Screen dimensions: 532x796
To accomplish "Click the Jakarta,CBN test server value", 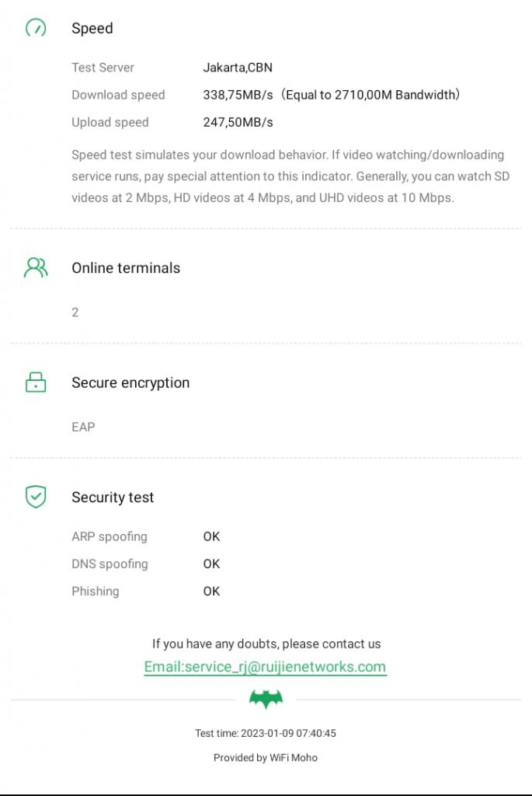I will pyautogui.click(x=238, y=68).
